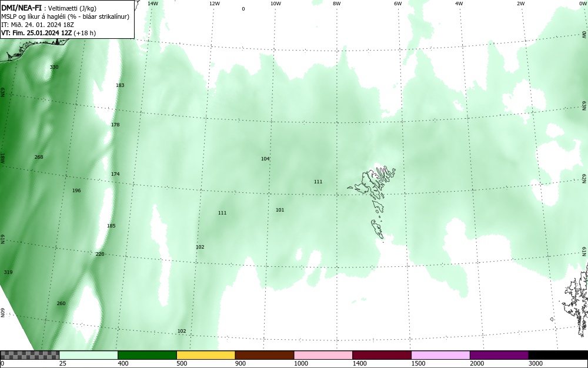
Task: Select the black above-3000 legend swatch
Action: point(558,355)
